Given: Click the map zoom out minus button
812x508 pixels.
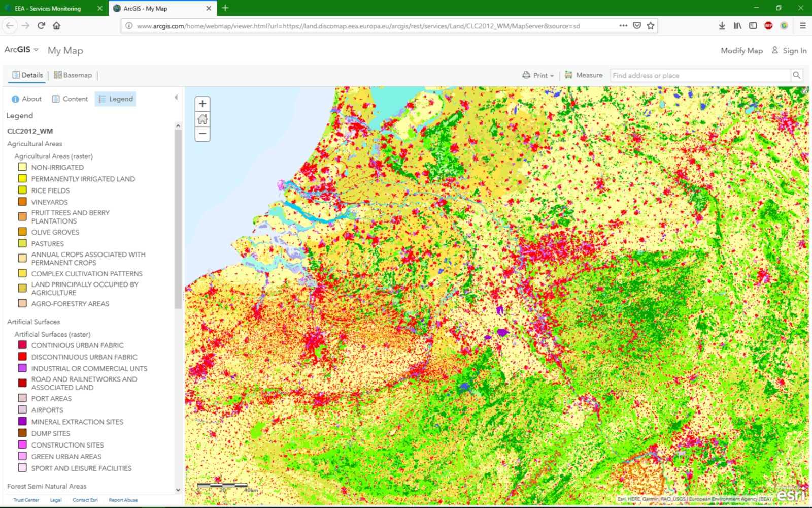Looking at the screenshot, I should (202, 134).
